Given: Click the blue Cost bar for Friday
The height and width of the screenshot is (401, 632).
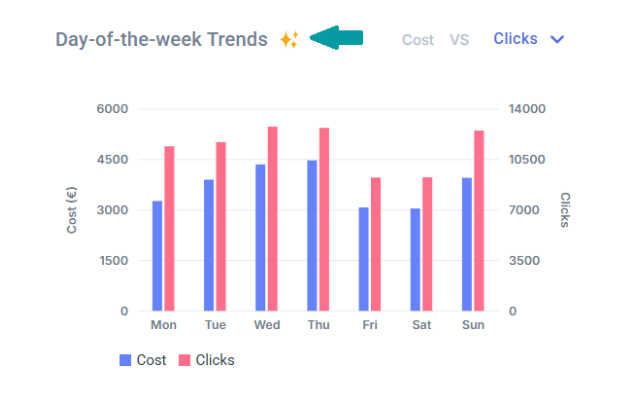Looking at the screenshot, I should (x=364, y=259).
